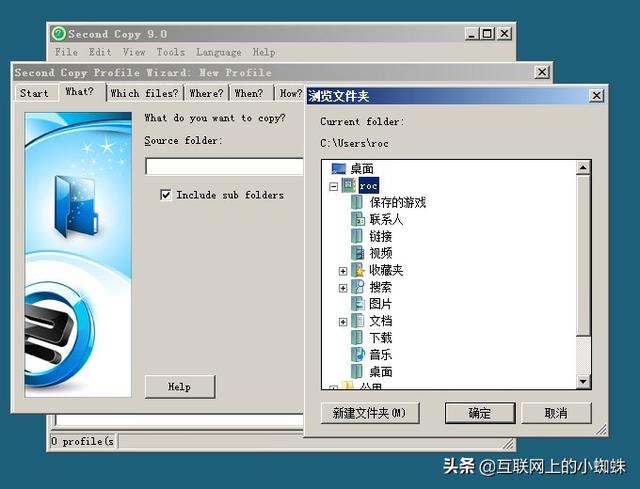Click the 下载 downloads folder icon
Screen dimensions: 640x489
click(357, 338)
